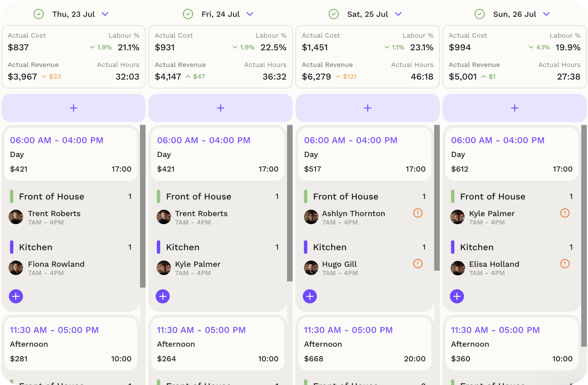Add a shift using Sunday's wide plus bar

pos(515,108)
